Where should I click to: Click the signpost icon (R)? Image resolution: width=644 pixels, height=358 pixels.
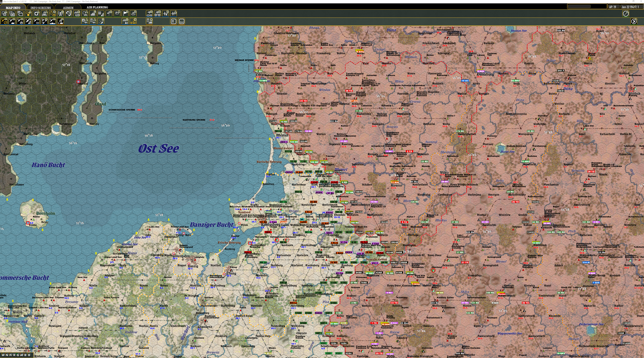coord(109,13)
